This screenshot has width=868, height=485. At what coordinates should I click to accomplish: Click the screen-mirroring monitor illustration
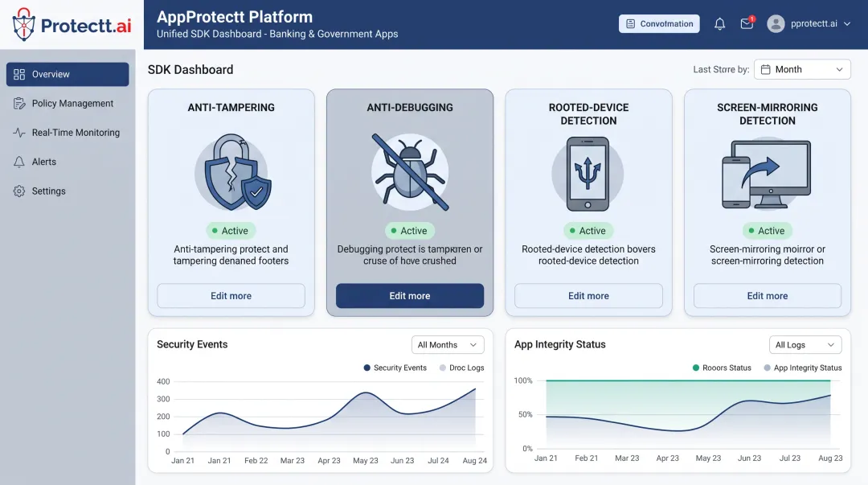[767, 175]
